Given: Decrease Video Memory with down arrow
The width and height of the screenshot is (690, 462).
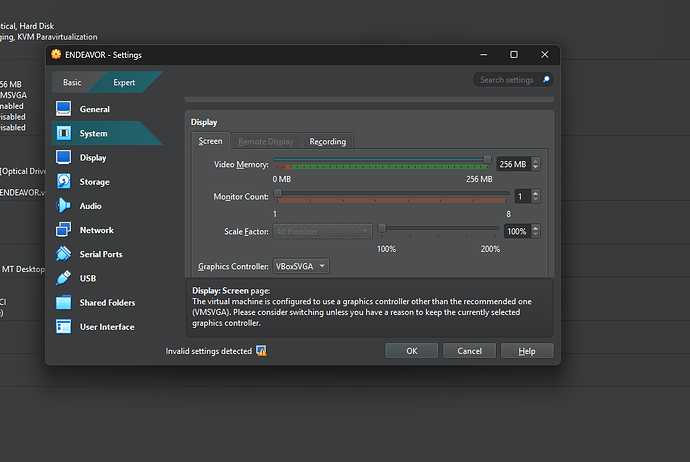Looking at the screenshot, I should [x=536, y=167].
